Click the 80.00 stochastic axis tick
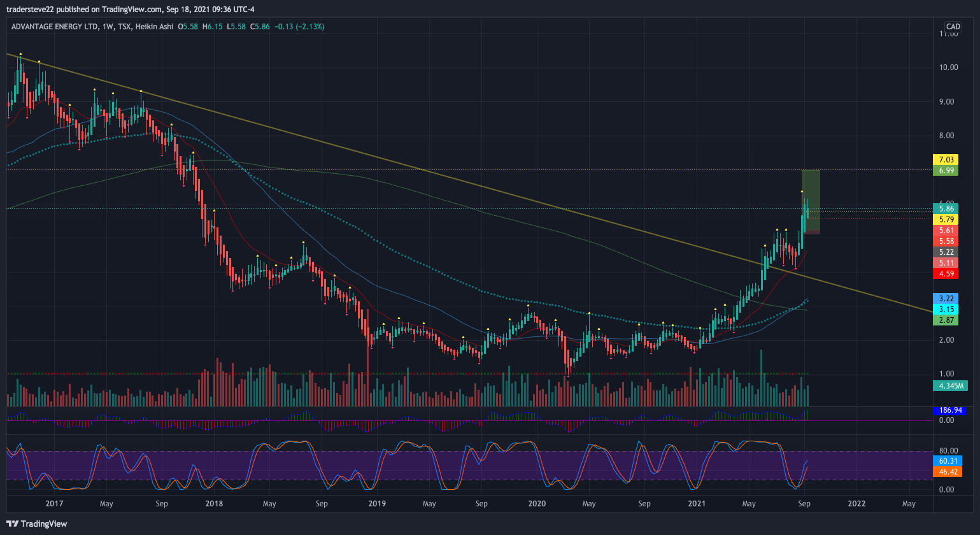The width and height of the screenshot is (980, 535). point(948,451)
